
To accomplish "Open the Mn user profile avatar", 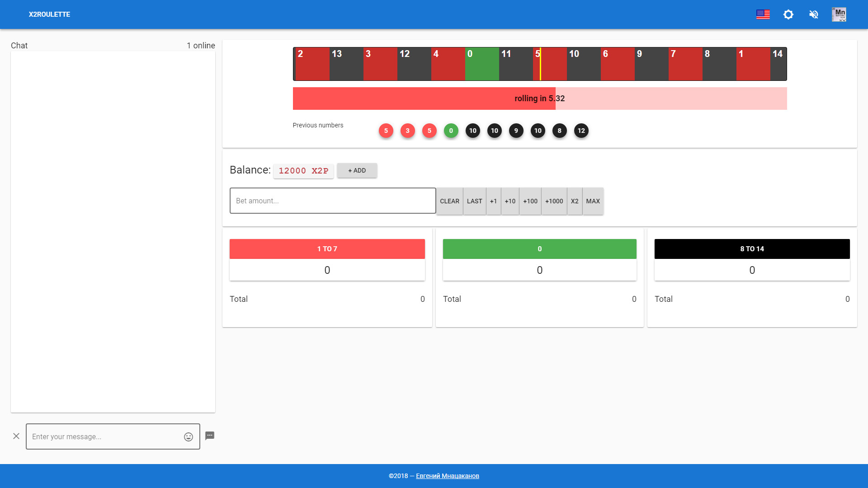I will pyautogui.click(x=839, y=14).
